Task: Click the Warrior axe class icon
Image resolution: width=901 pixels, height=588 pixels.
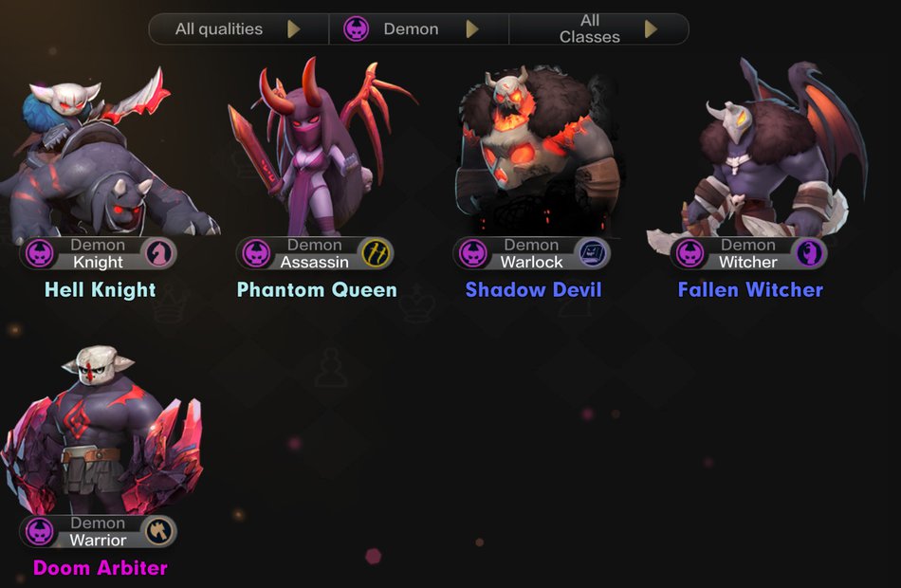Action: 159,532
